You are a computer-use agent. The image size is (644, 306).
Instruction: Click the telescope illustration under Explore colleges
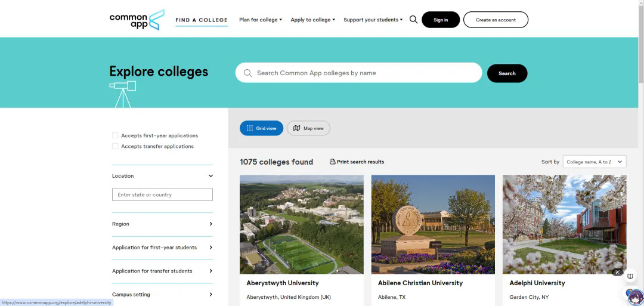(123, 94)
